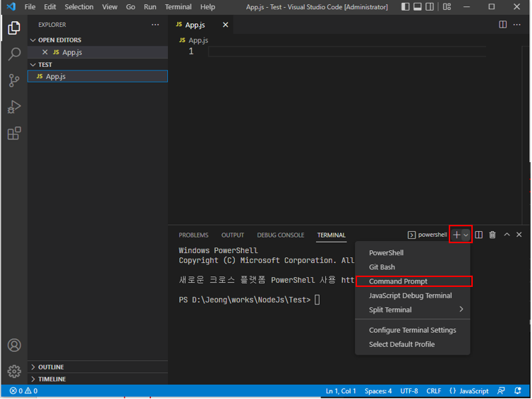Toggle panel layout icon in title bar
The image size is (532, 399).
point(417,6)
